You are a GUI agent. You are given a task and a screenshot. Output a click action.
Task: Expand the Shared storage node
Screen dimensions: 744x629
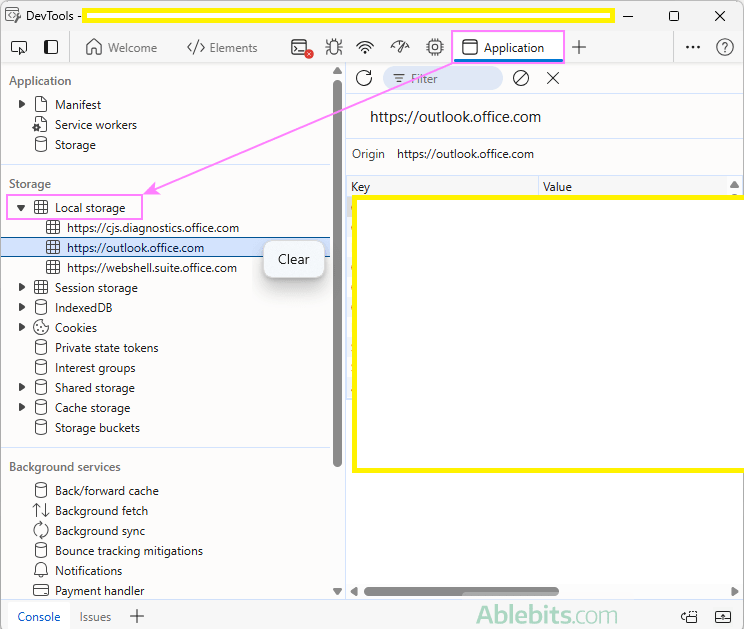click(21, 387)
